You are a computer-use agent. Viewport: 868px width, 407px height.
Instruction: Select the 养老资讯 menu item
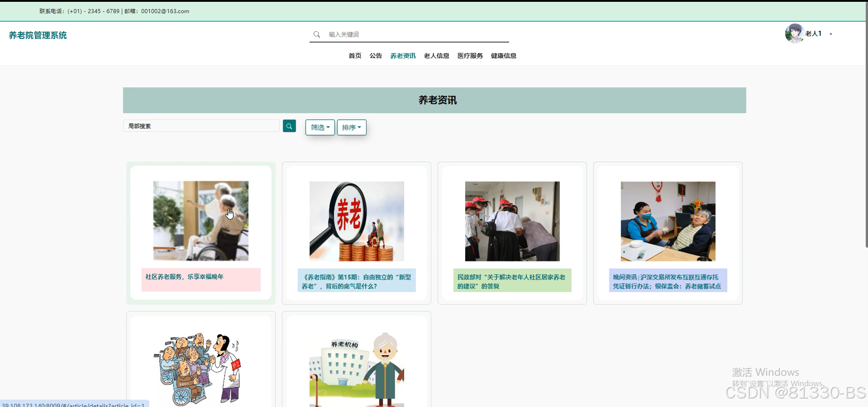tap(403, 56)
